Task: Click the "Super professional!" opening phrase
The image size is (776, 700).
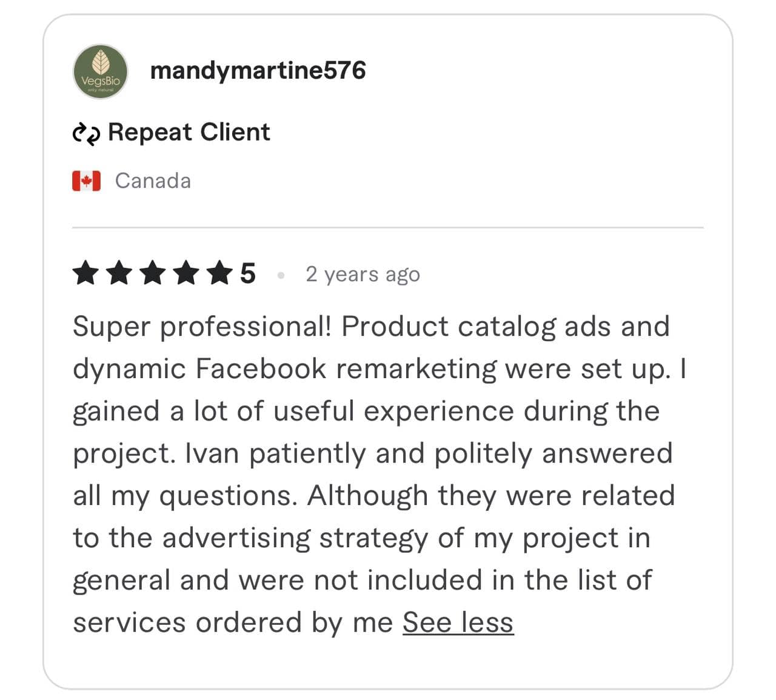Action: point(202,327)
